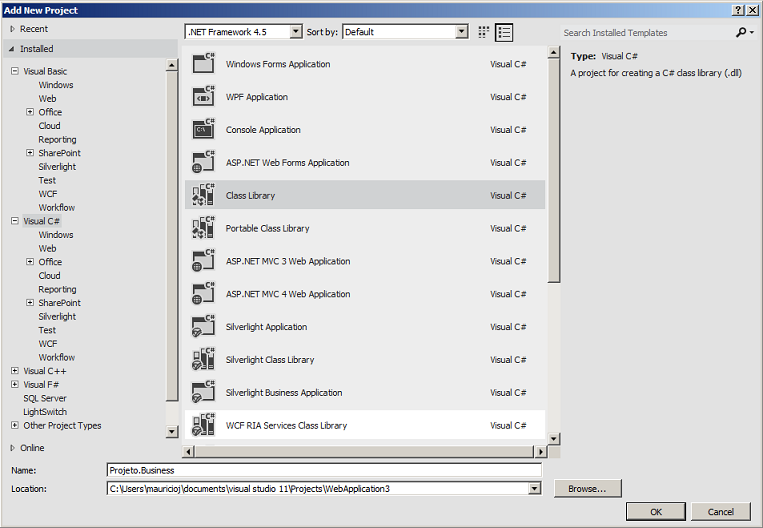
Task: Click the horizontal scrollbar left arrow
Action: pyautogui.click(x=188, y=452)
